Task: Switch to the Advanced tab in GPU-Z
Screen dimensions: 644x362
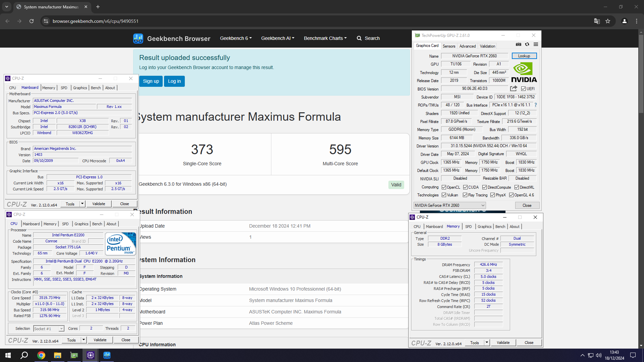Action: 468,46
